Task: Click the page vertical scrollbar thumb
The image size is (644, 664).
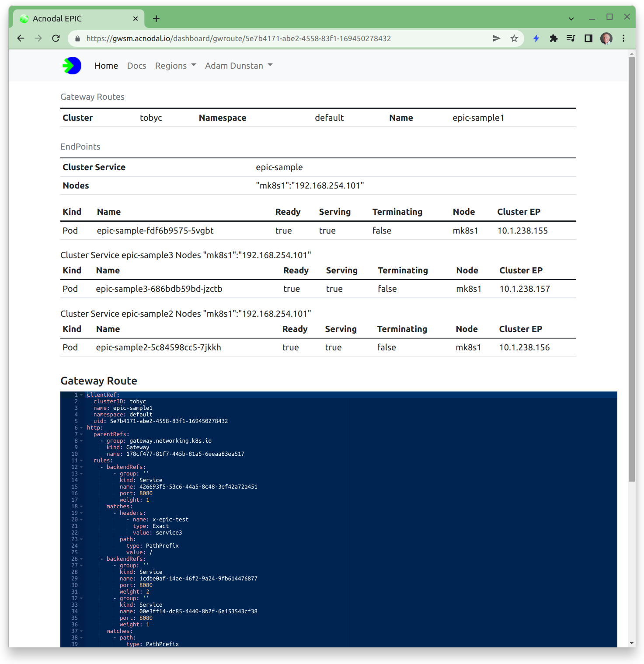Action: [x=632, y=269]
